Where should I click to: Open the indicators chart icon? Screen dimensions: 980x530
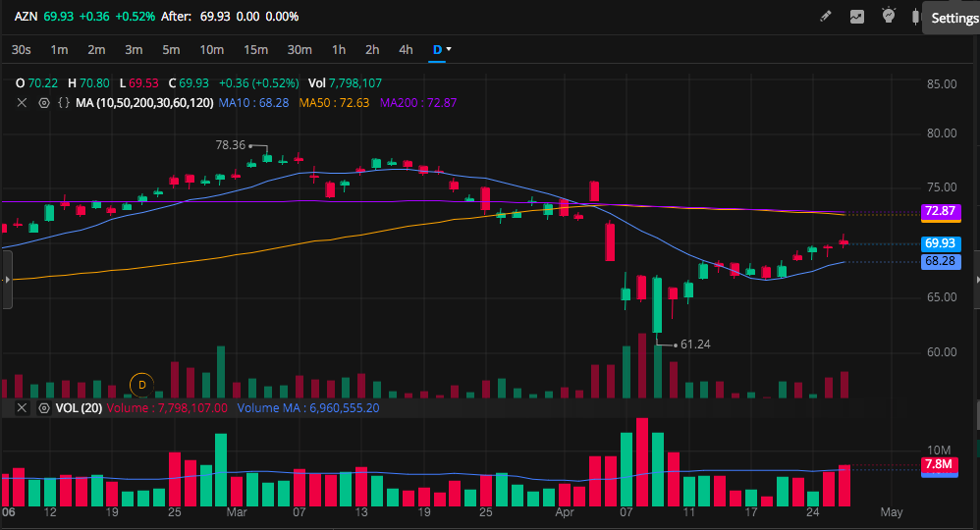[x=857, y=17]
